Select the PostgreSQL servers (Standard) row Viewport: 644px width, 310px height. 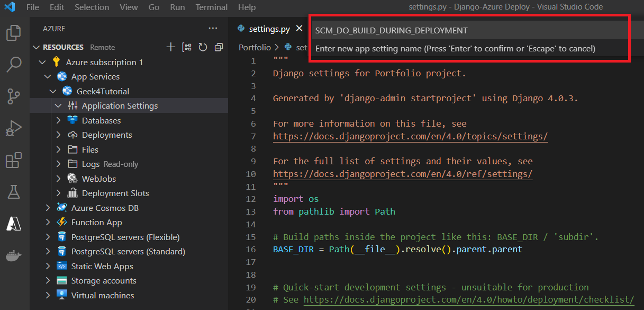coord(129,251)
